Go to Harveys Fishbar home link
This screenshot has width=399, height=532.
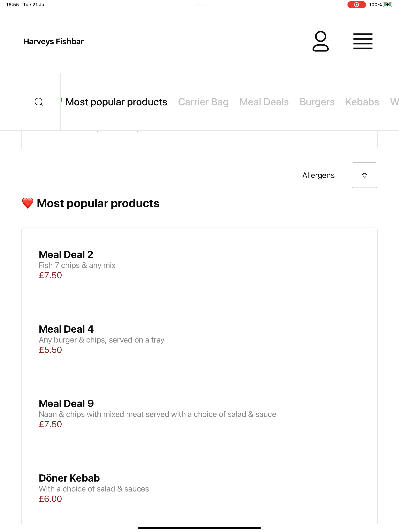point(53,41)
